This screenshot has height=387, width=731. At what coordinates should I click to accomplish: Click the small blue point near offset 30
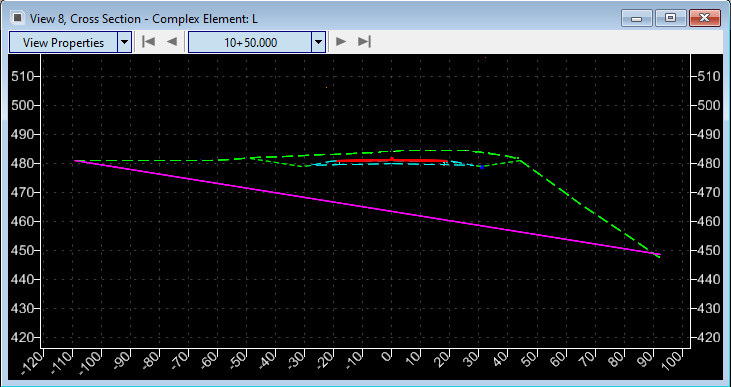tap(482, 166)
